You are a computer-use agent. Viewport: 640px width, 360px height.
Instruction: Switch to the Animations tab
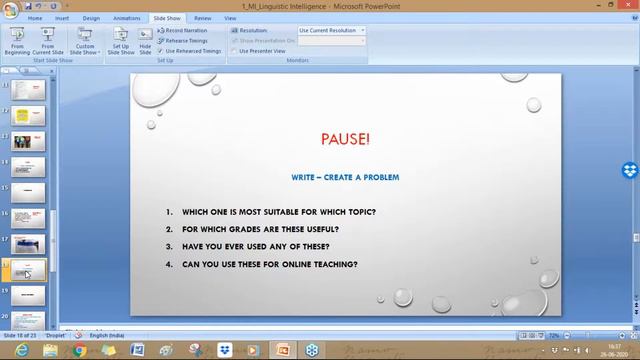[127, 18]
